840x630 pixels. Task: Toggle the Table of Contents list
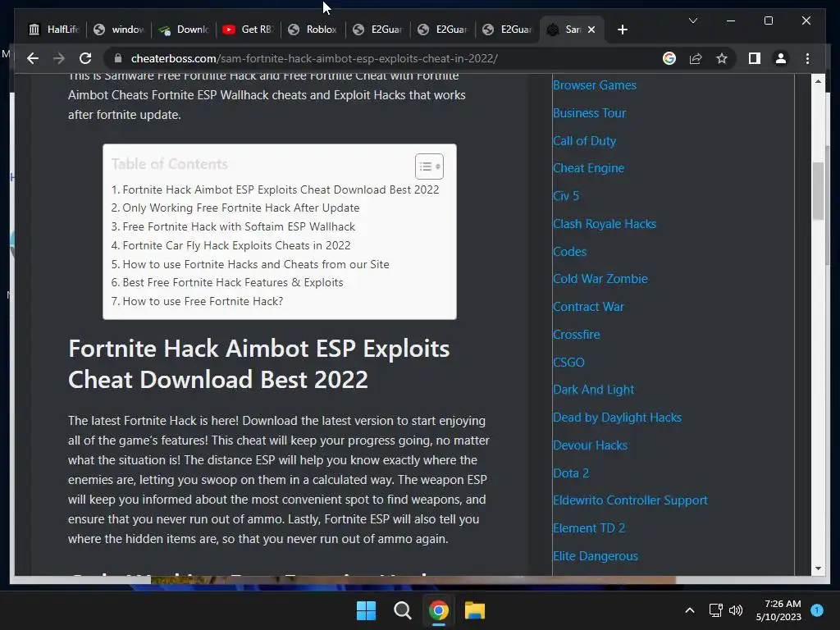point(428,167)
